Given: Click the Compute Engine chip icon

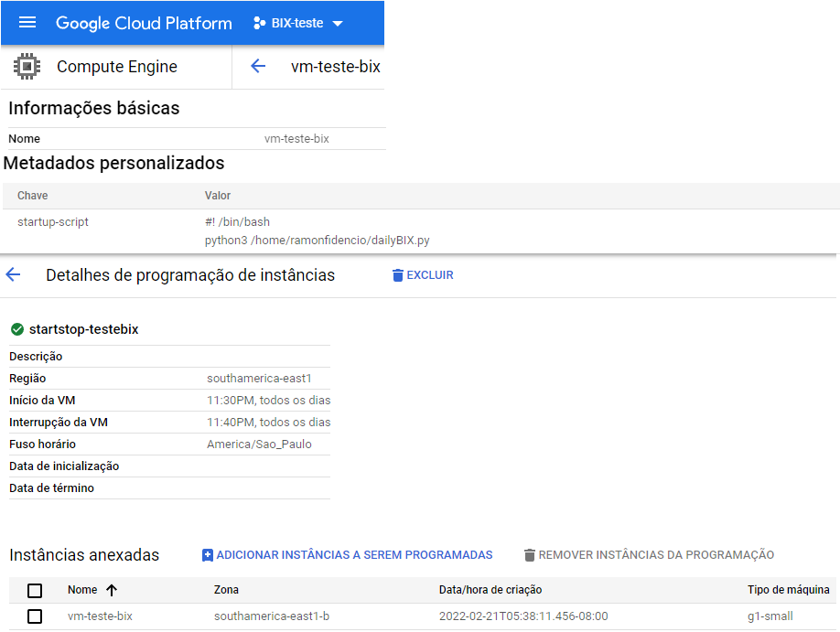Looking at the screenshot, I should pyautogui.click(x=27, y=67).
